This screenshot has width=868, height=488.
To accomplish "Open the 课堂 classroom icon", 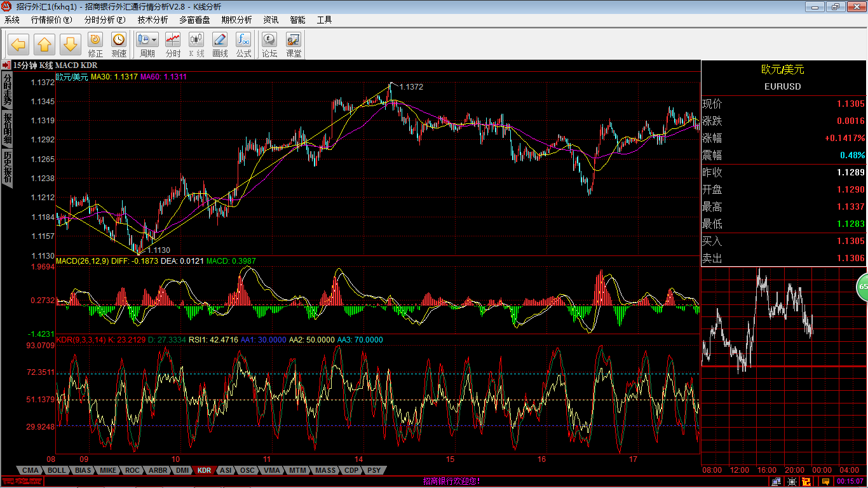I will coord(294,44).
